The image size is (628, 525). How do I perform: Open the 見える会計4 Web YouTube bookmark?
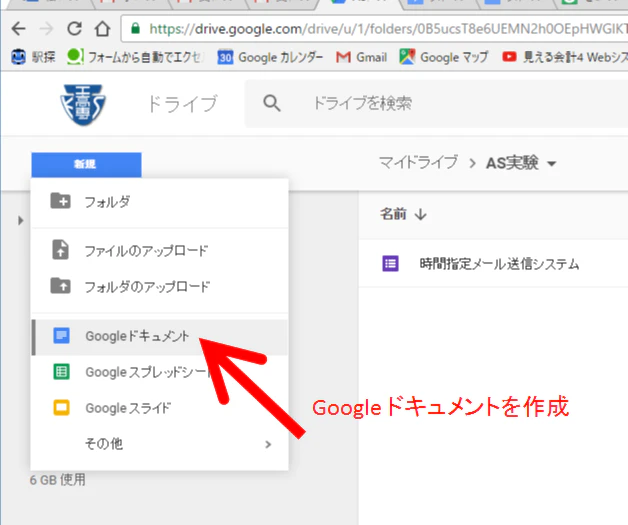click(565, 57)
